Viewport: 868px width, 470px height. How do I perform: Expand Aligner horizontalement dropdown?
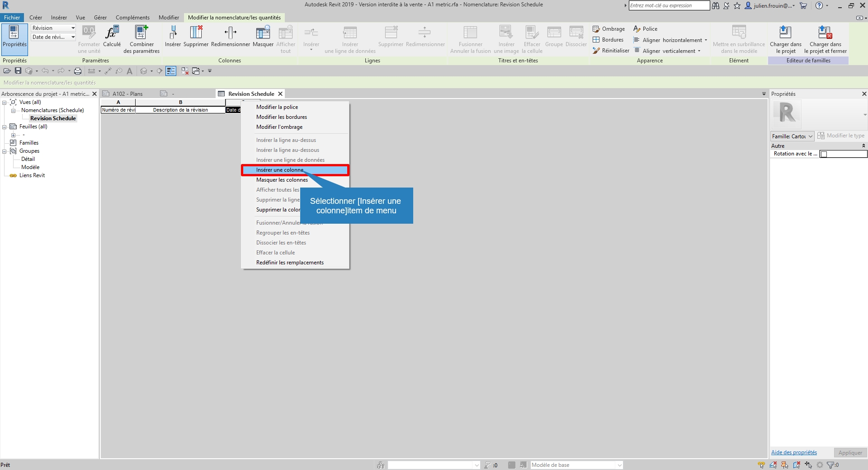[x=706, y=40]
